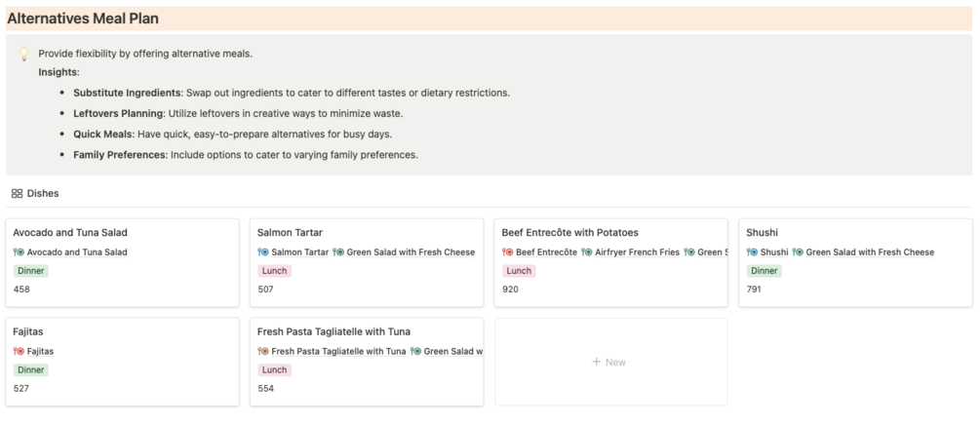Click the Fresh Pasta Tagliatelle relation icon

[x=263, y=351]
